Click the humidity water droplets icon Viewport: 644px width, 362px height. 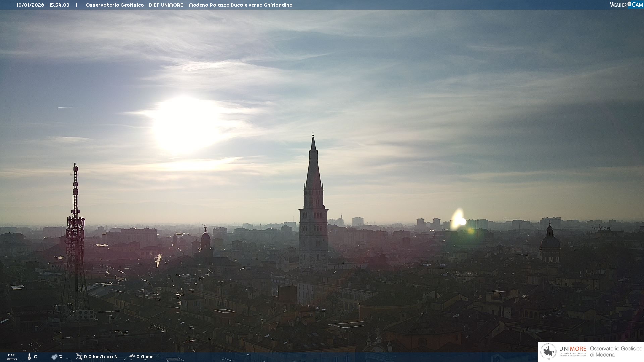[x=54, y=357]
